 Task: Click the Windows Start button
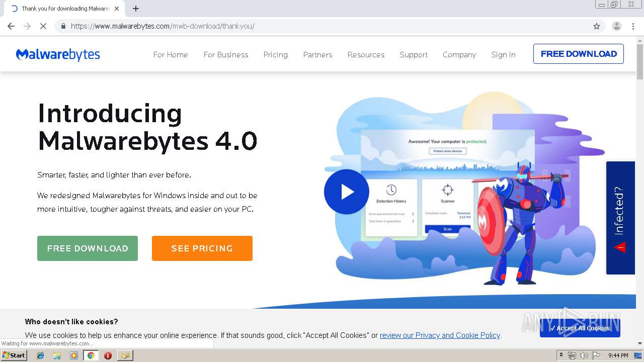pyautogui.click(x=14, y=355)
